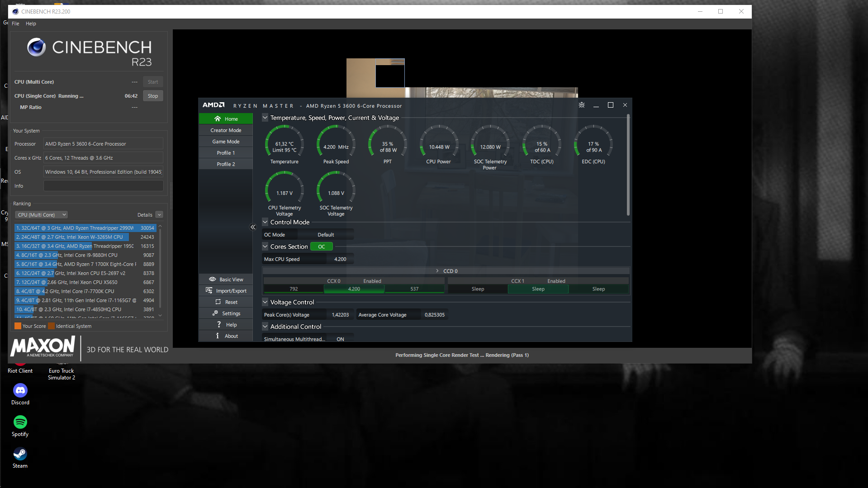
Task: Toggle the OC switch in Cores Section
Action: point(322,246)
